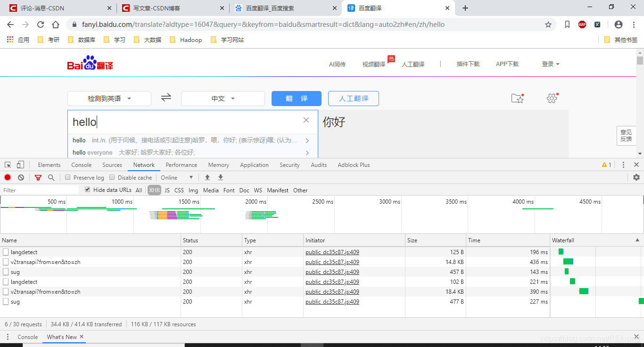Viewport: 644px width, 347px height.
Task: Filter requests by Img type
Action: [193, 190]
